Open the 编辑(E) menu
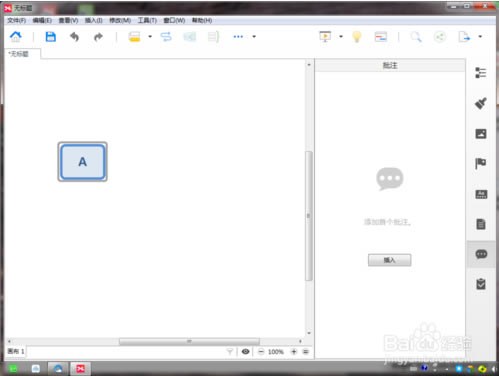The width and height of the screenshot is (499, 376). click(x=42, y=21)
